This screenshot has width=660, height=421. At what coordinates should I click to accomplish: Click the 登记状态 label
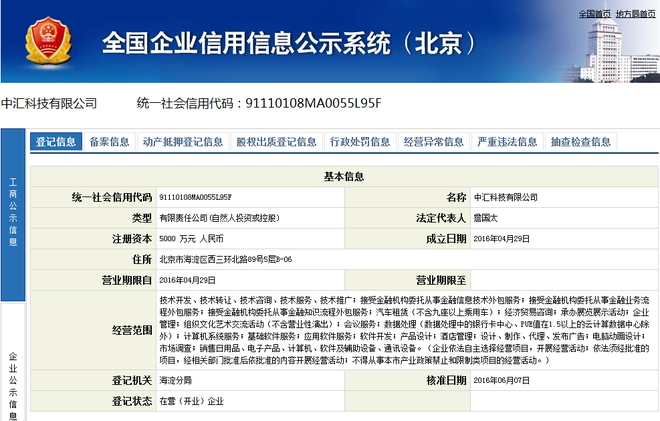click(132, 401)
